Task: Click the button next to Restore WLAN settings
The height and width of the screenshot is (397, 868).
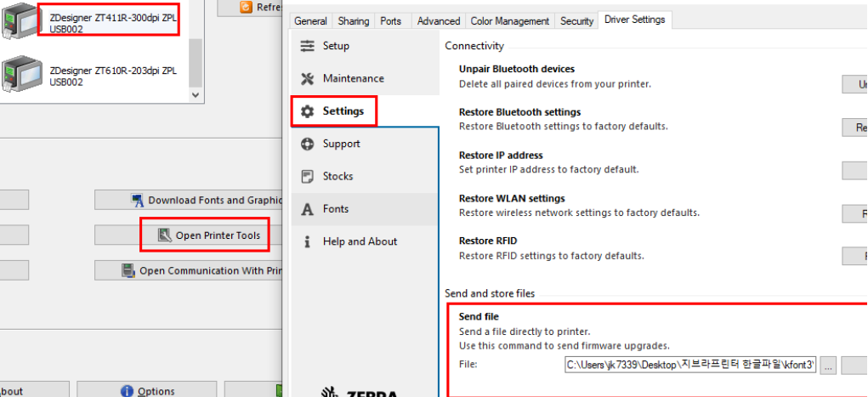Action: 854,213
